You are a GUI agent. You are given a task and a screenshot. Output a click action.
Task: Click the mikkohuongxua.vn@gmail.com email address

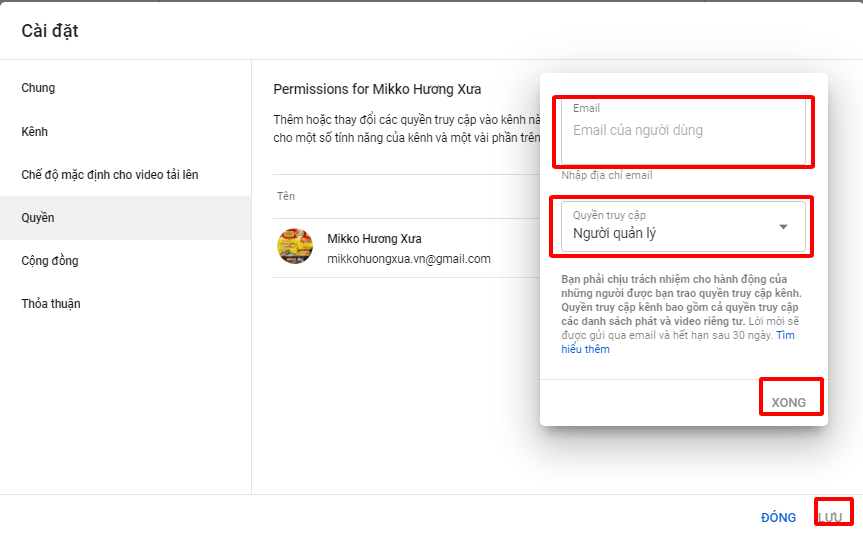click(x=408, y=259)
